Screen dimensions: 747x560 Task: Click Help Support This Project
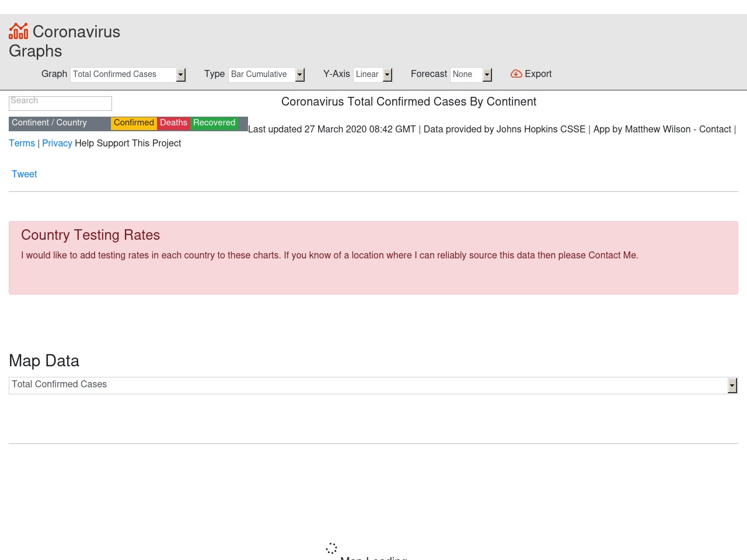coord(128,143)
